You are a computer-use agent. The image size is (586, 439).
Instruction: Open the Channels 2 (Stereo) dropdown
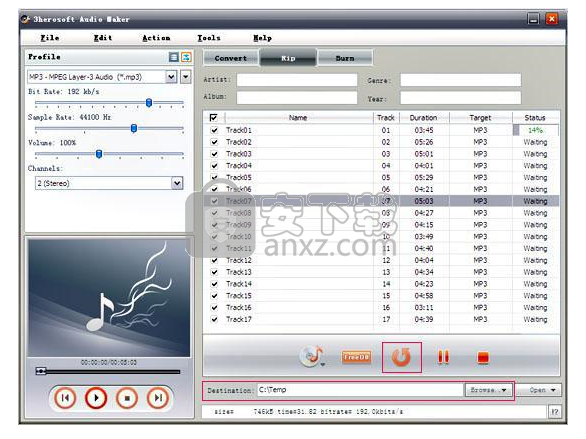coord(177,183)
